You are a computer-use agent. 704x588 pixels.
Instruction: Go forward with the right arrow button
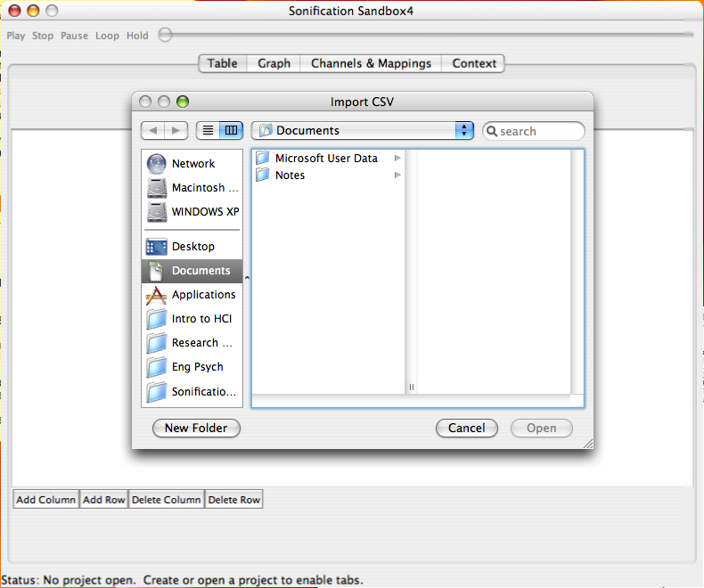(176, 131)
